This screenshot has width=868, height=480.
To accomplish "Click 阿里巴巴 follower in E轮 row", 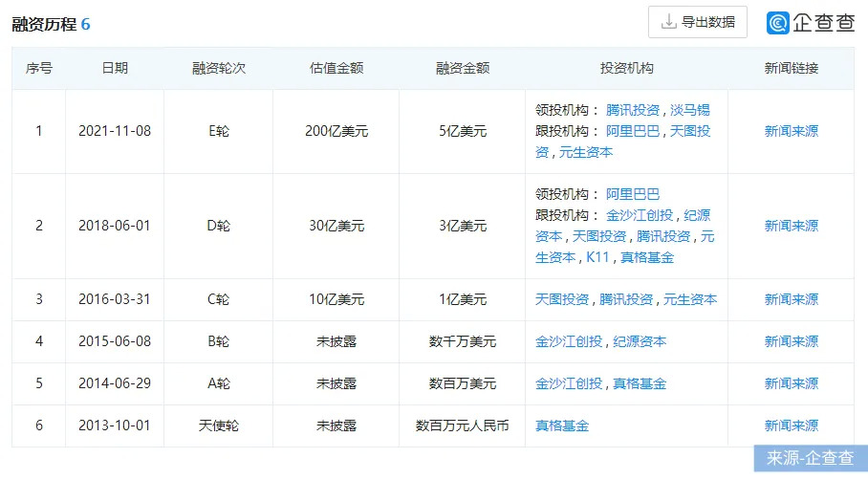I will click(633, 131).
